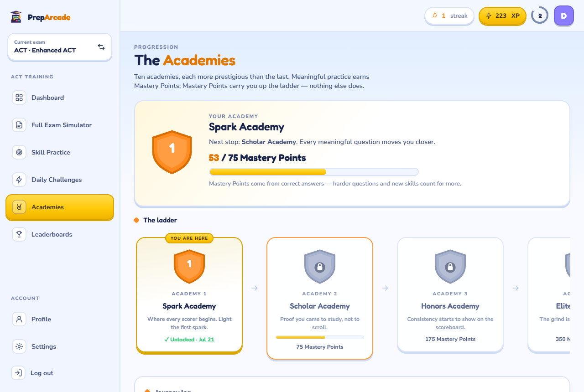
Task: Open the Dashboard grid icon
Action: pos(19,98)
